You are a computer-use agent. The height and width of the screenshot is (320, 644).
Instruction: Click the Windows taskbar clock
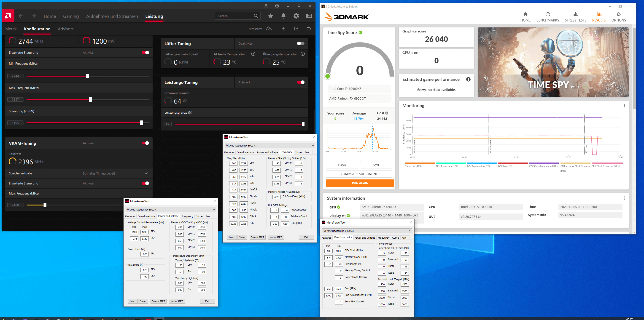coord(629,319)
